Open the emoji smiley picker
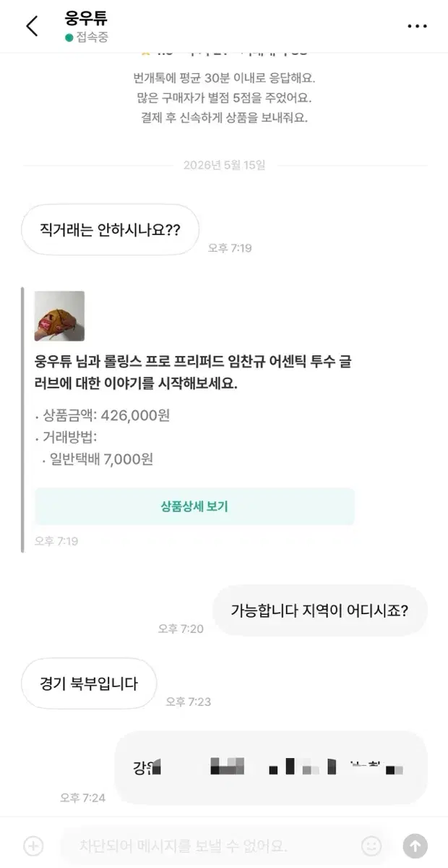This screenshot has width=448, height=868. [x=371, y=845]
